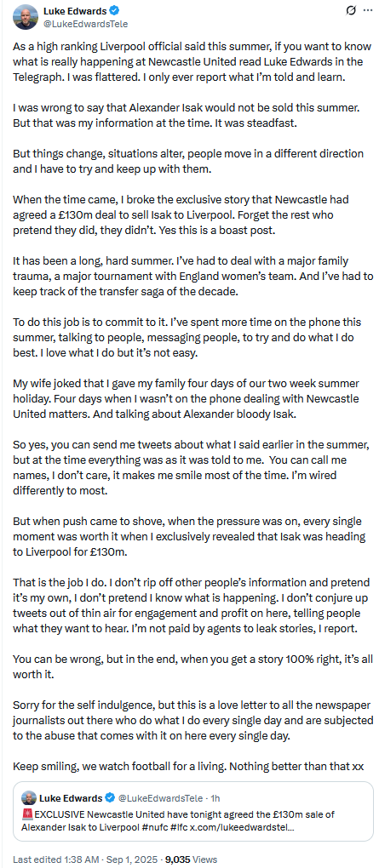This screenshot has height=868, width=379.
Task: Click the Grok explain-post icon
Action: pyautogui.click(x=350, y=10)
